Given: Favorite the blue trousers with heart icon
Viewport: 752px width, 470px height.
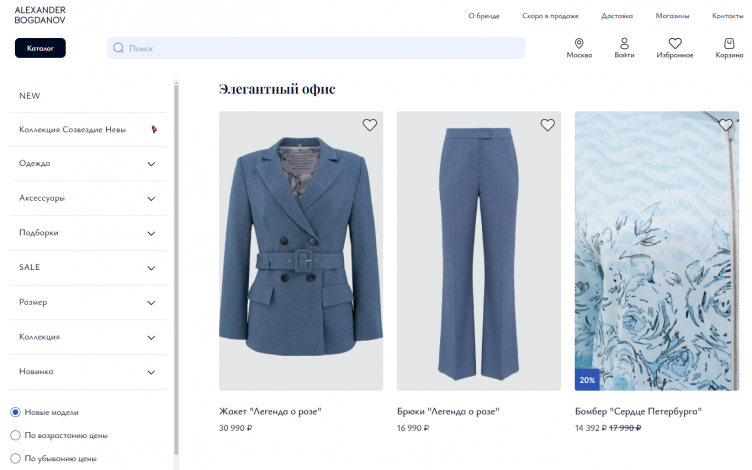Looking at the screenshot, I should click(x=547, y=125).
